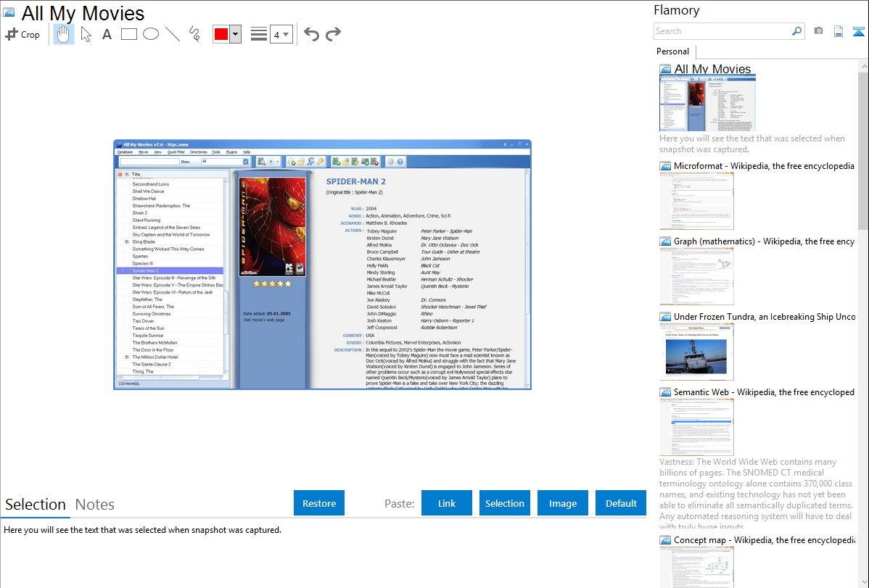Click 'Concept map - Wikipedia' title
Screen dimensions: 869x588
tap(764, 539)
